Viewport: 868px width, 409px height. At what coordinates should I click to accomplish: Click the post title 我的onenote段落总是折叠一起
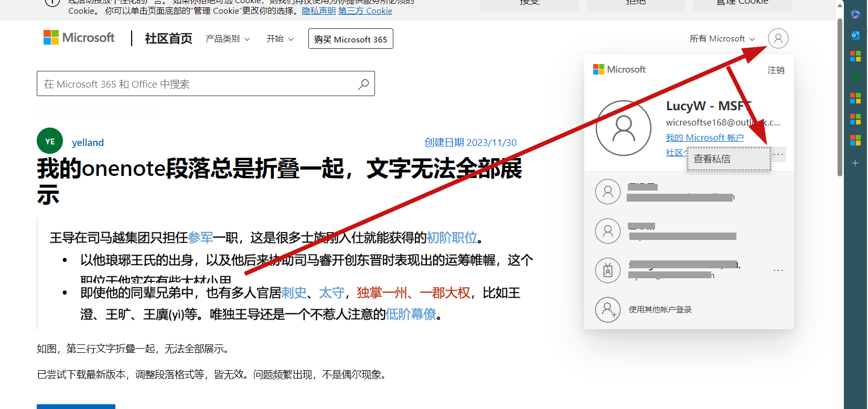click(280, 182)
